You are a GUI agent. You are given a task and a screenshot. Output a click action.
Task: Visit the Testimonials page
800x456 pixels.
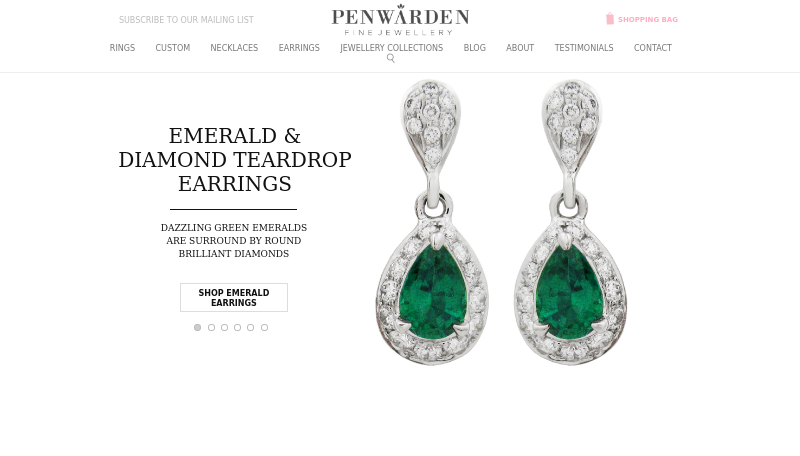(584, 47)
